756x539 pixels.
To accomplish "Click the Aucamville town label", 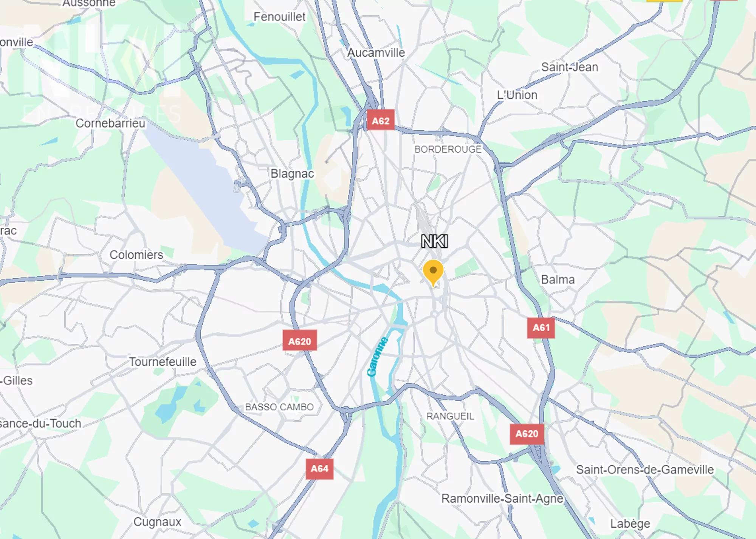I will (x=376, y=53).
